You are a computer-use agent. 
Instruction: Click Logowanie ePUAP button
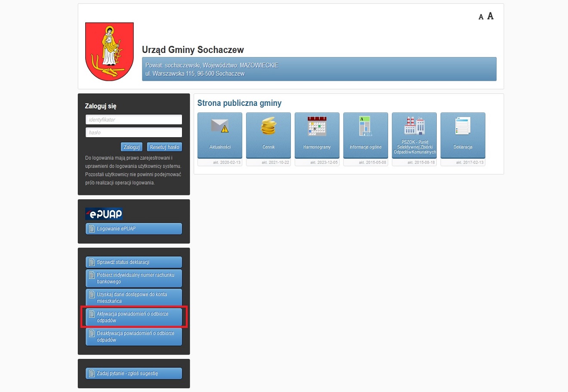coord(134,229)
